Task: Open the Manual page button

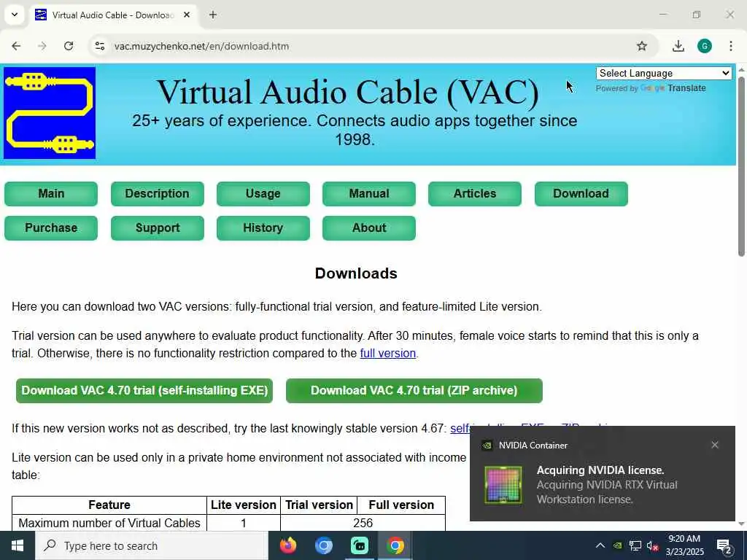Action: tap(368, 194)
